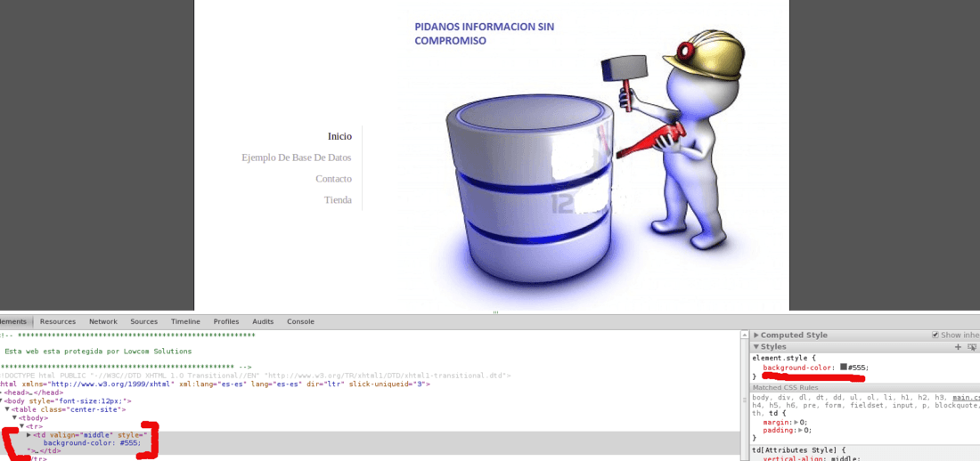Expand the padding shorthand property
Viewport: 980px width, 461px height.
tap(801, 431)
